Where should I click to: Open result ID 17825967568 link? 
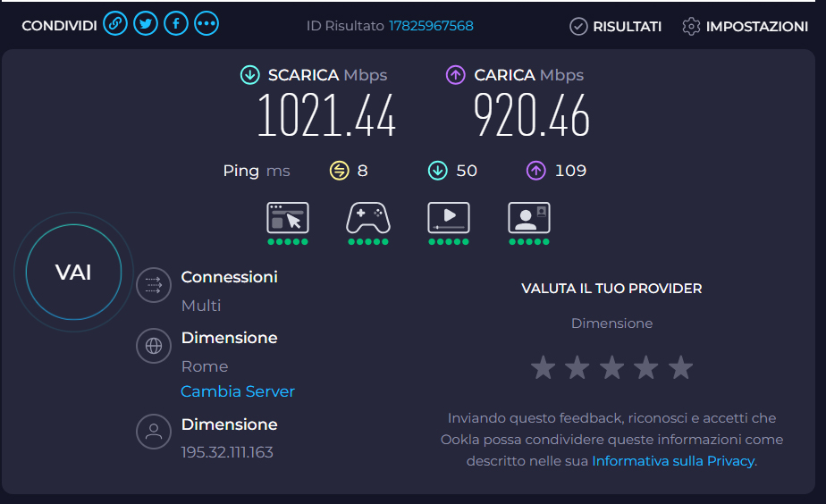(431, 26)
